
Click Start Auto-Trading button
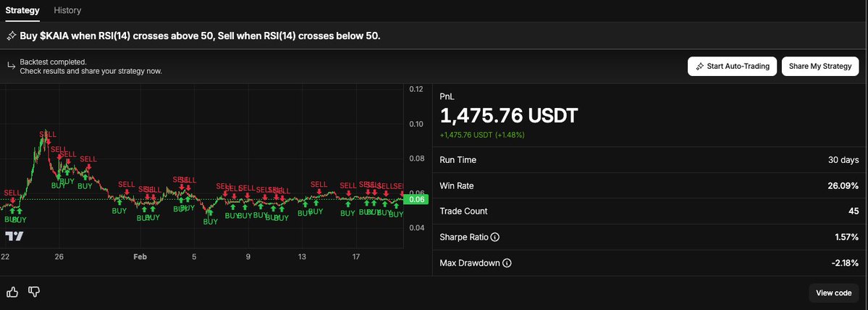tap(733, 67)
